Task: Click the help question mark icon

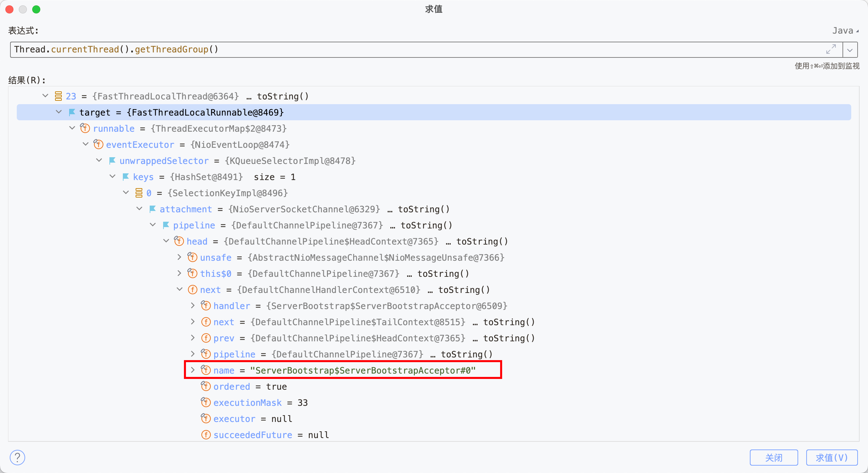Action: tap(17, 457)
